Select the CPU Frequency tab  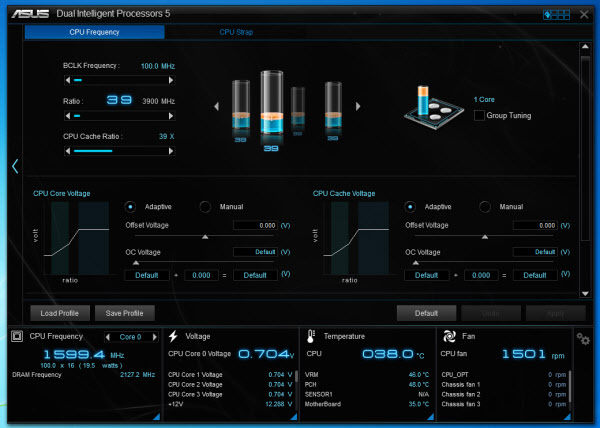(x=95, y=32)
